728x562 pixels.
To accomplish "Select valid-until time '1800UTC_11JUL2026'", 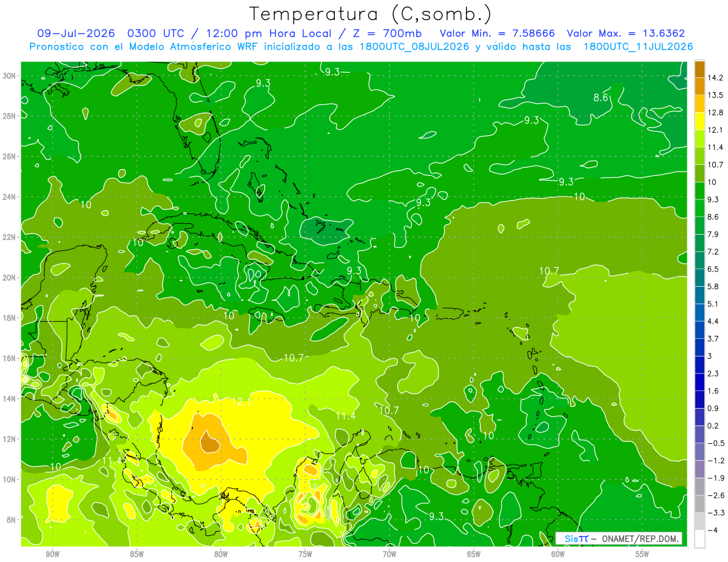I will (x=638, y=47).
